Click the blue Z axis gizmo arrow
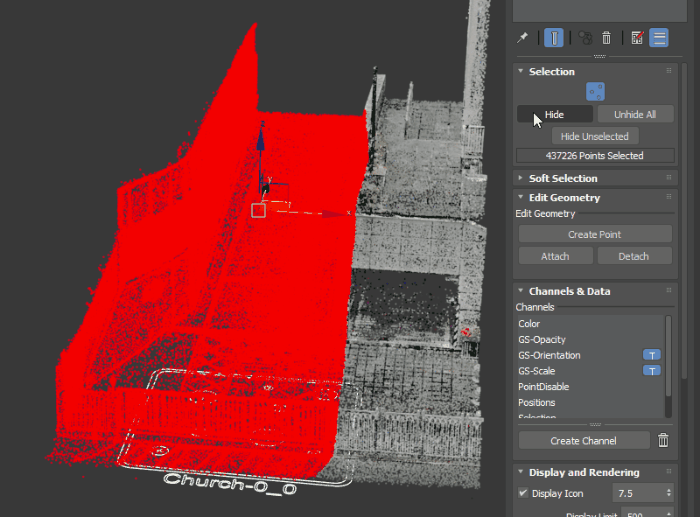 (261, 139)
